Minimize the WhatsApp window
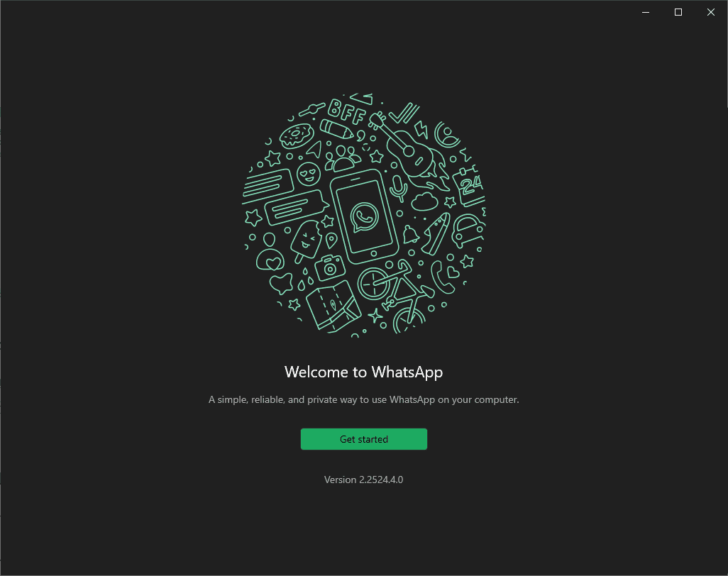Image resolution: width=728 pixels, height=576 pixels. coord(646,12)
